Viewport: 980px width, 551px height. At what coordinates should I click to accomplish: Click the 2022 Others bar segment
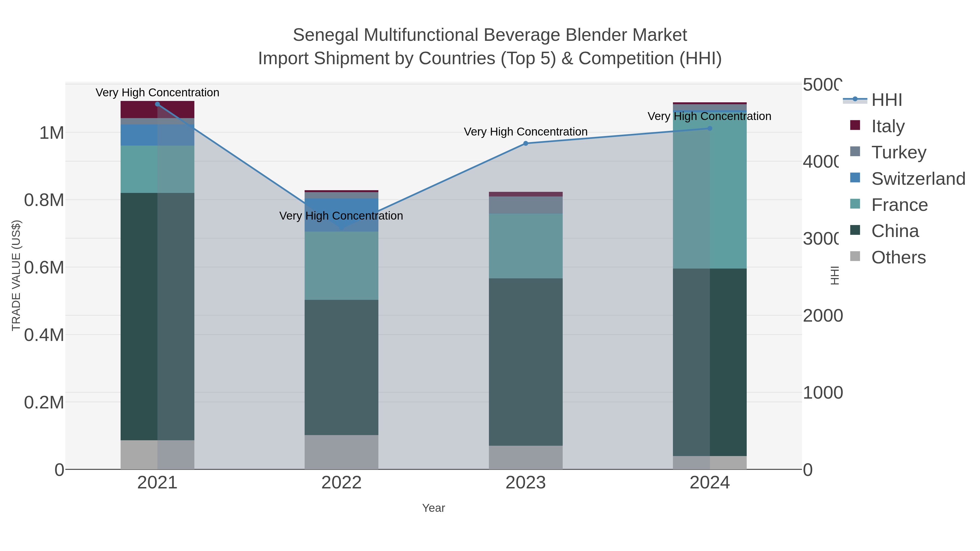[342, 452]
